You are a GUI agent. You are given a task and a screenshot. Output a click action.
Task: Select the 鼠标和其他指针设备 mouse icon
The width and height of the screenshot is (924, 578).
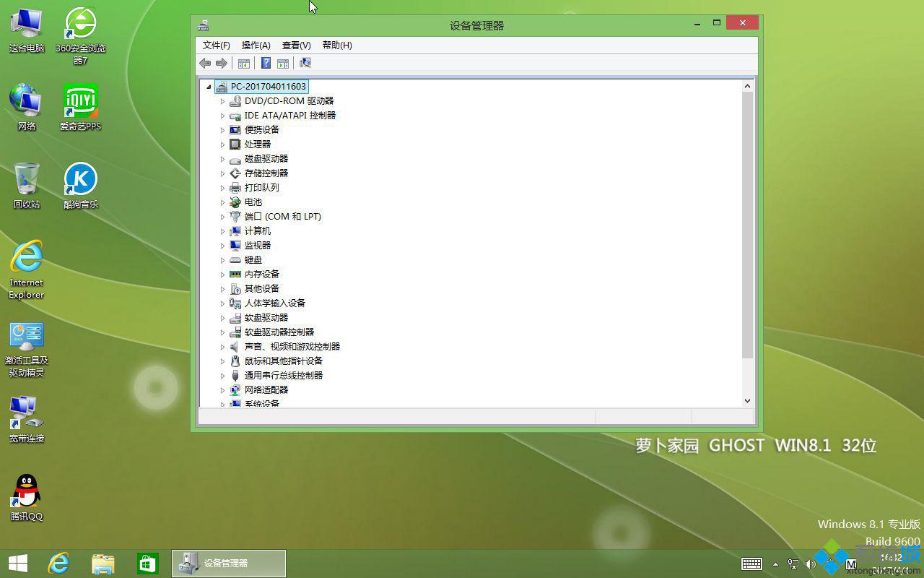click(235, 361)
